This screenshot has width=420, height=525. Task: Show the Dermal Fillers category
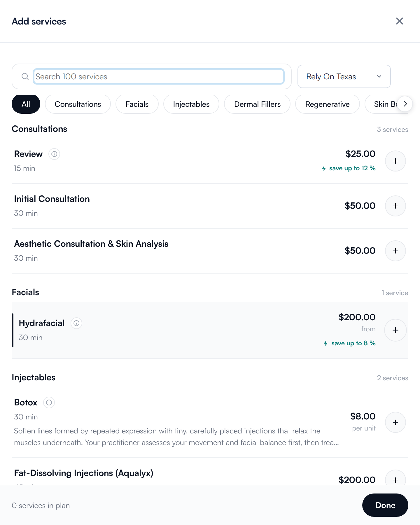(257, 104)
